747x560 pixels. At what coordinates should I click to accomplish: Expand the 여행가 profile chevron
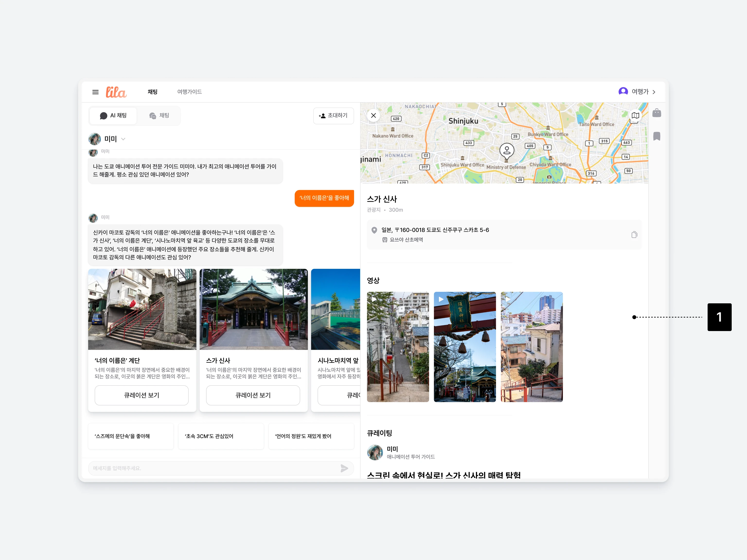654,92
